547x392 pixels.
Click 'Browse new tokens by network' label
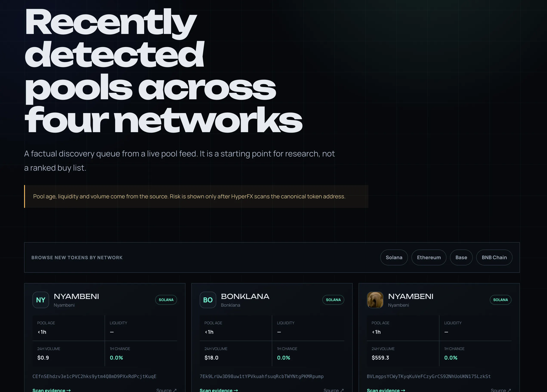pyautogui.click(x=77, y=257)
